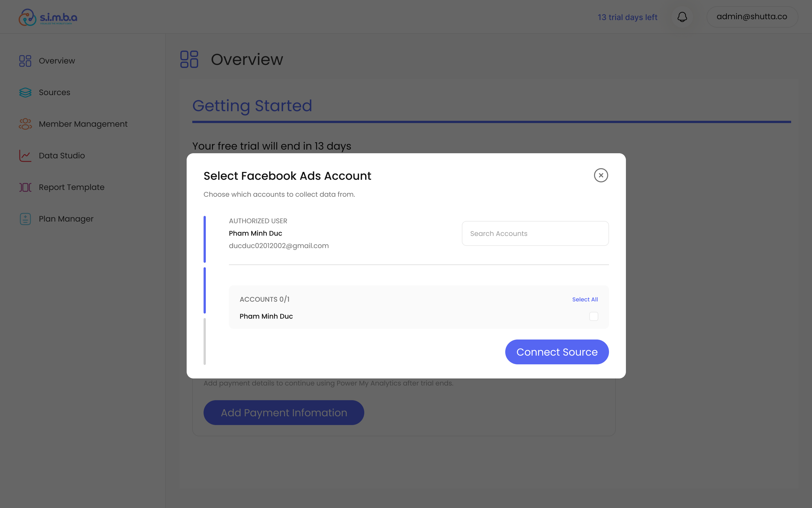812x508 pixels.
Task: Go to Plan Manager
Action: click(x=66, y=219)
